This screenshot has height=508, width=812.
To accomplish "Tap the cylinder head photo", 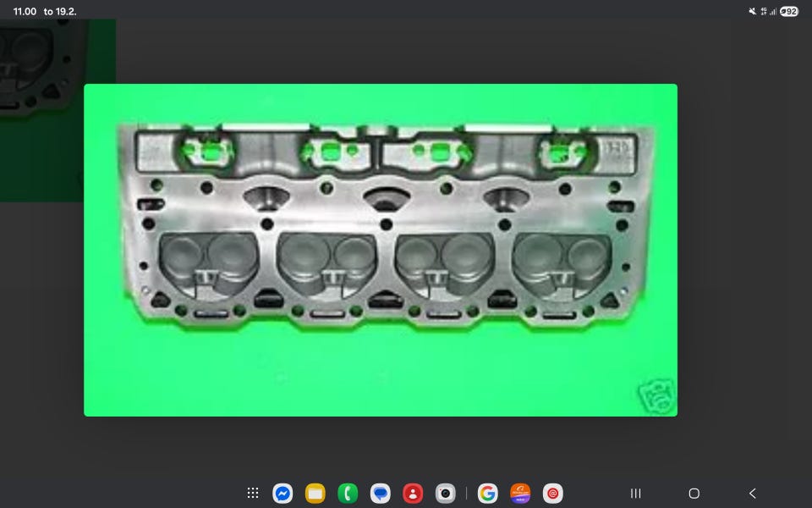I will point(381,250).
